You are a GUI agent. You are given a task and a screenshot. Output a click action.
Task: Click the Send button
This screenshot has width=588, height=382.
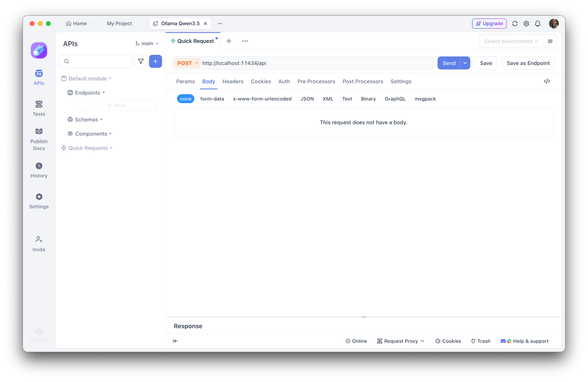click(x=449, y=63)
